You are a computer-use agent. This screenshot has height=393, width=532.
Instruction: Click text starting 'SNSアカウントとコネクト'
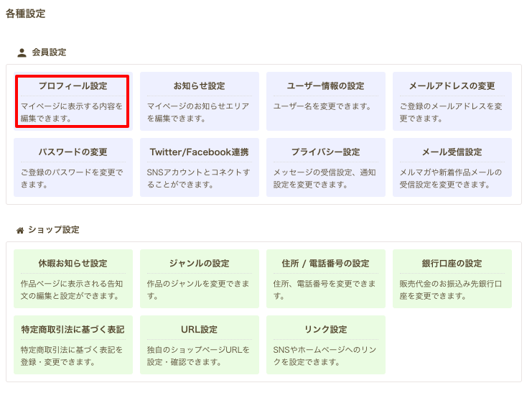(198, 178)
